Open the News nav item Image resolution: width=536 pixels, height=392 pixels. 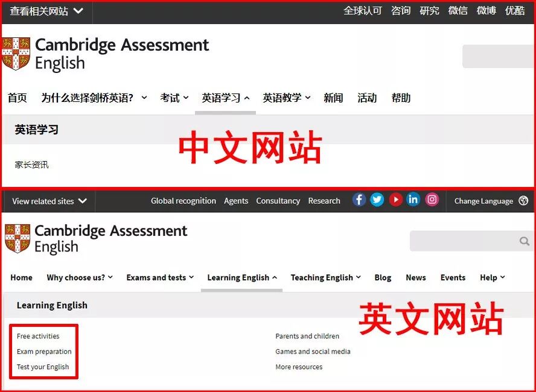[416, 277]
